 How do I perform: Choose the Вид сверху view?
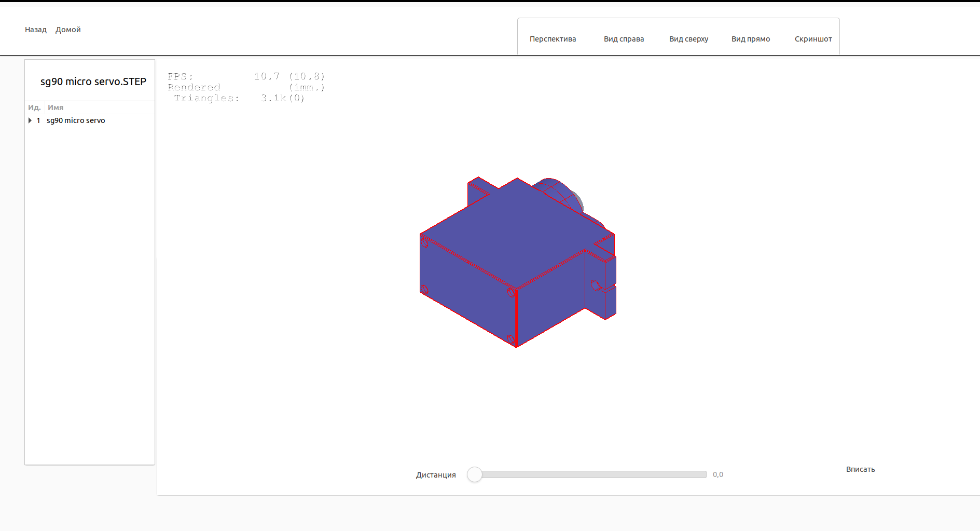pos(688,39)
